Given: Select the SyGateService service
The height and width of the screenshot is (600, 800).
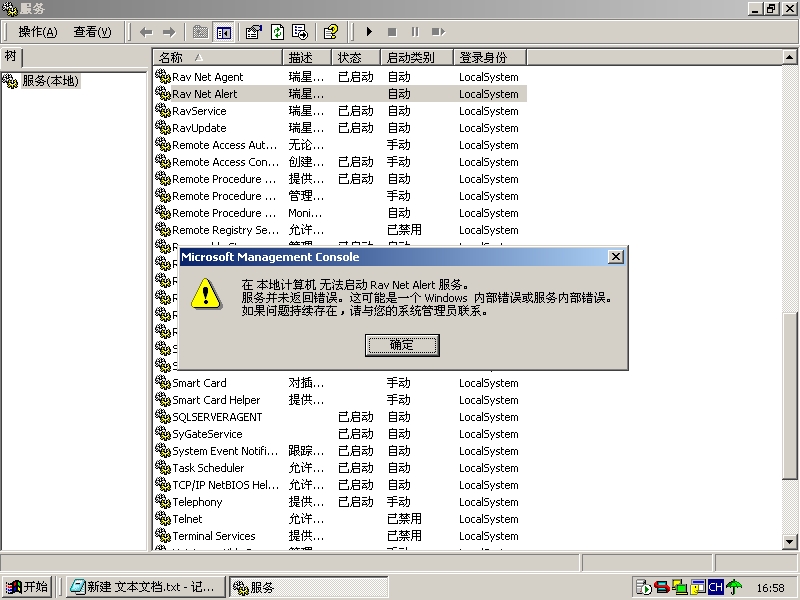Looking at the screenshot, I should (x=207, y=434).
